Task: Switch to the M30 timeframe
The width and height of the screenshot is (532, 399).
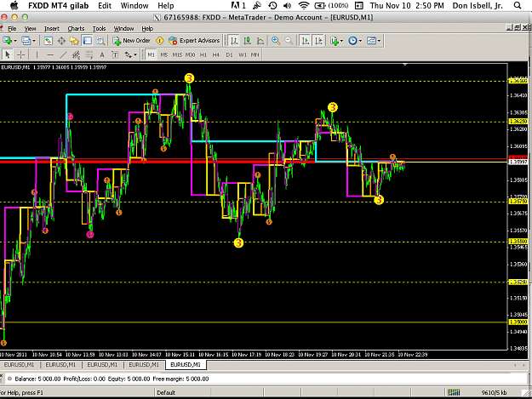Action: [190, 54]
